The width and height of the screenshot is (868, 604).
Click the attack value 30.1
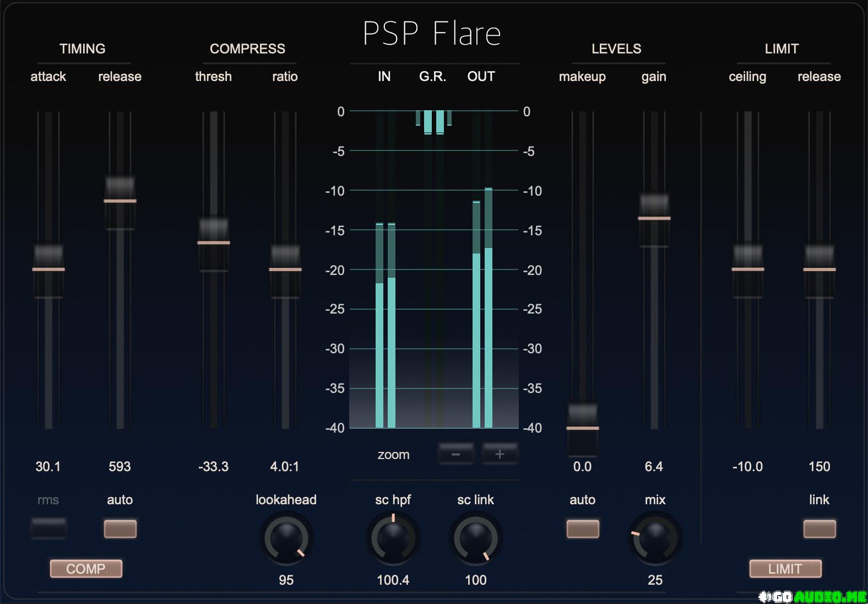(48, 467)
